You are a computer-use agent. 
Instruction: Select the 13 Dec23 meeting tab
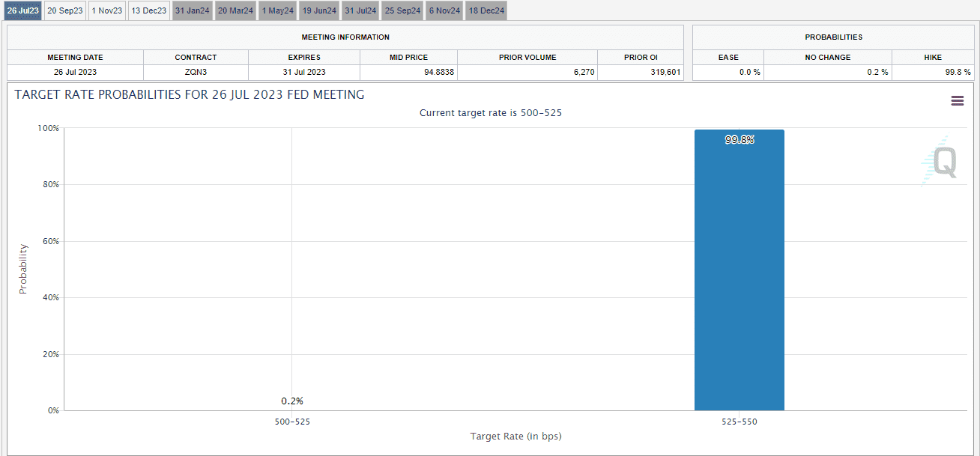click(148, 10)
